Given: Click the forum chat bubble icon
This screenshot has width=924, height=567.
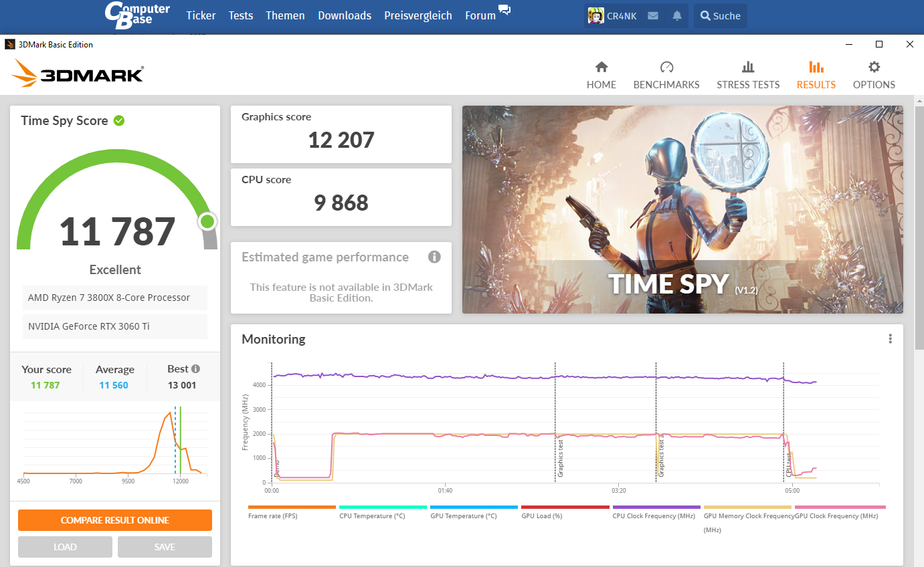Looking at the screenshot, I should (504, 10).
